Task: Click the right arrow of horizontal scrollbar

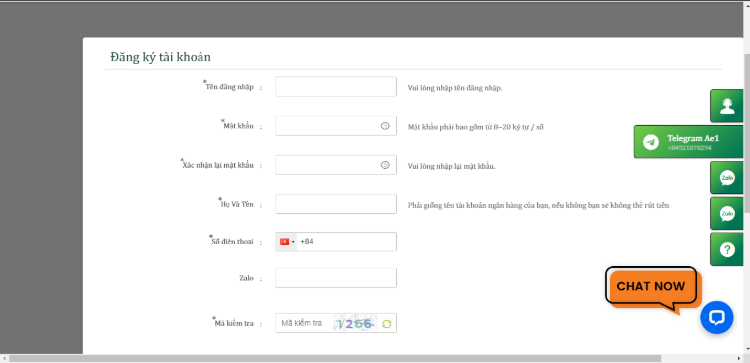Action: tap(739, 358)
